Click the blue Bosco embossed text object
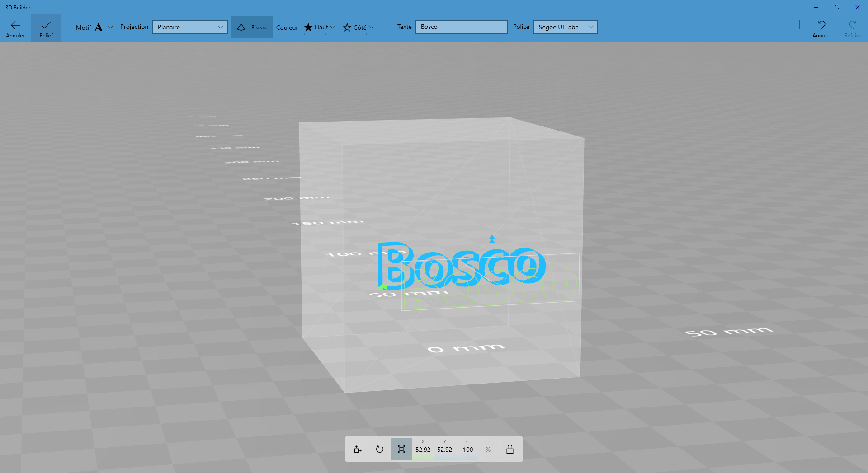868x473 pixels. coord(461,267)
